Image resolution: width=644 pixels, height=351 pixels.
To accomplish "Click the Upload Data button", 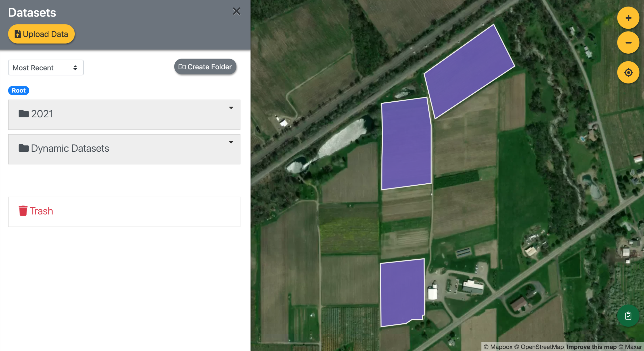I will (x=41, y=34).
